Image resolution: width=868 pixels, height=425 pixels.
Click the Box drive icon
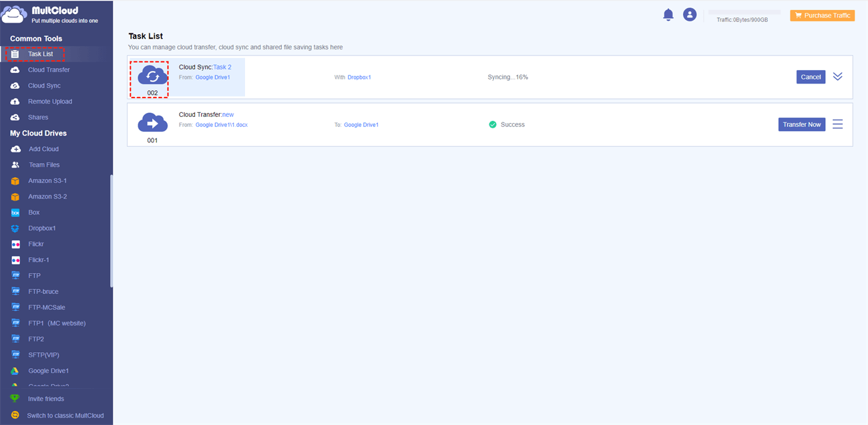click(15, 212)
